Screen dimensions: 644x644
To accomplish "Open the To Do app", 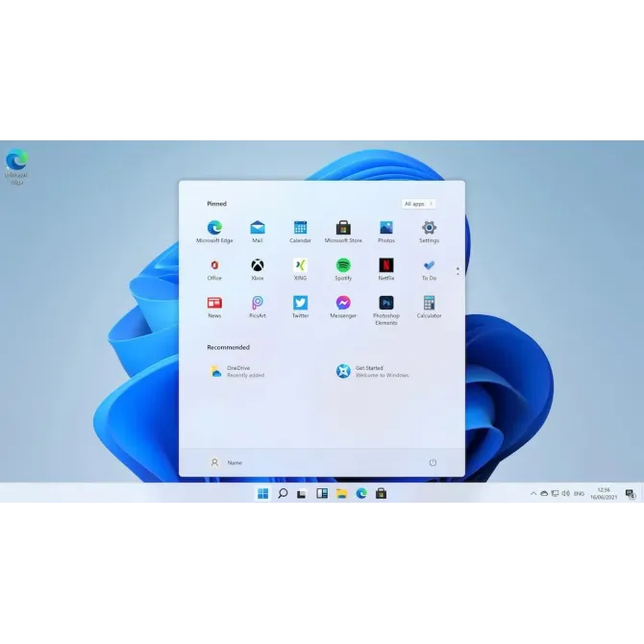I will (x=430, y=269).
